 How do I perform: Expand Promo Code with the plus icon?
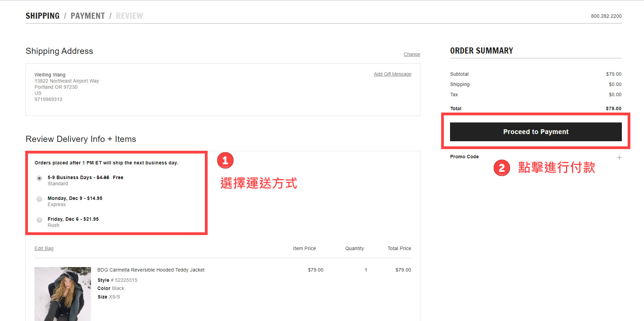[x=619, y=157]
